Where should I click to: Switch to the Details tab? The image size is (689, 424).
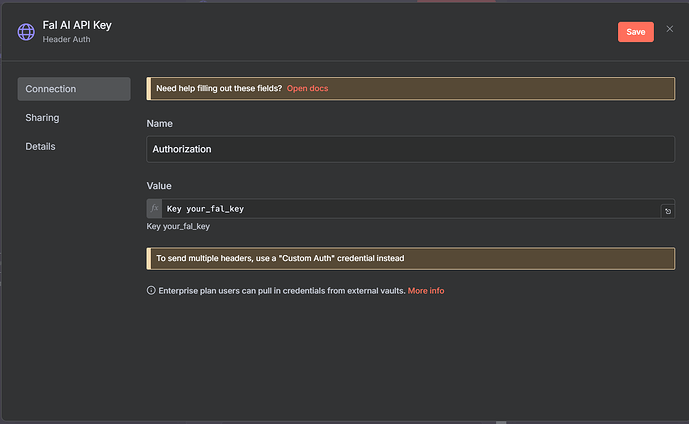pos(40,146)
